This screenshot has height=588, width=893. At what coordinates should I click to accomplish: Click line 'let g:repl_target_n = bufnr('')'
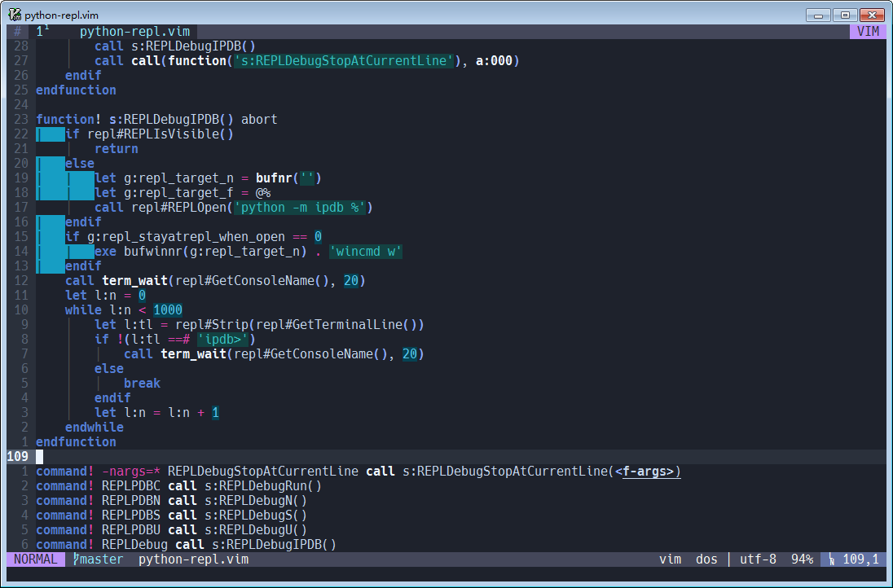tap(208, 178)
